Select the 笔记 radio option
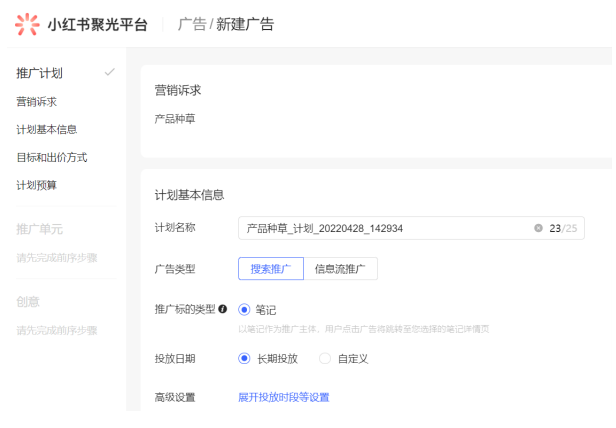The width and height of the screenshot is (616, 428). 244,310
